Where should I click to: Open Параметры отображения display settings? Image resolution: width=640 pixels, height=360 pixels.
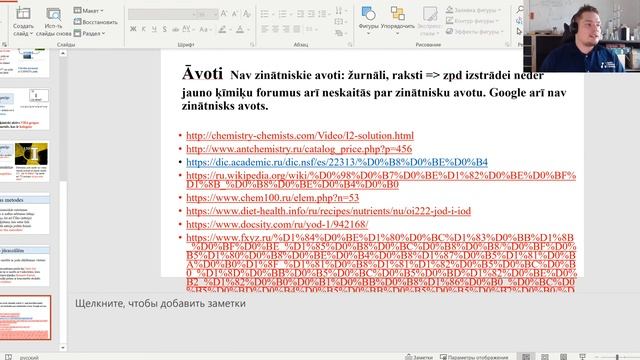point(474,357)
